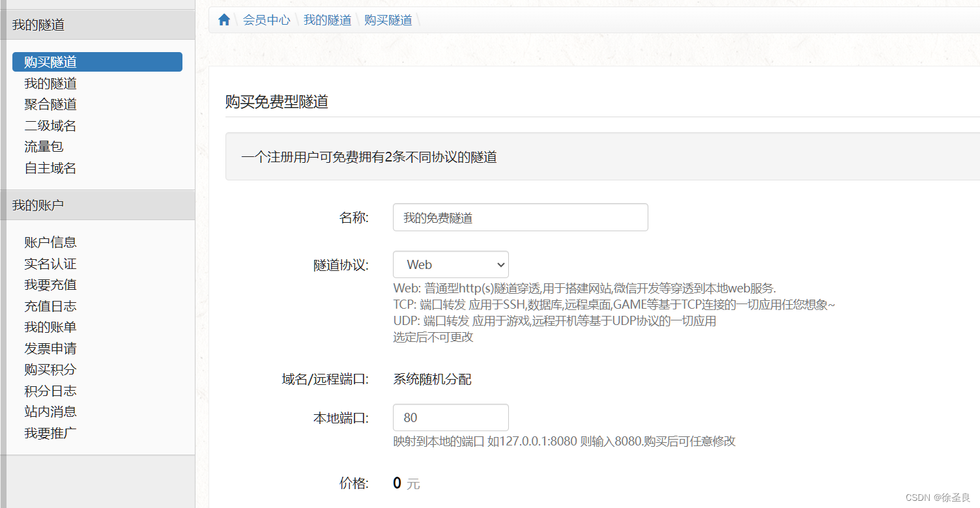Open 站内消息 entry
The height and width of the screenshot is (508, 980).
(x=51, y=412)
